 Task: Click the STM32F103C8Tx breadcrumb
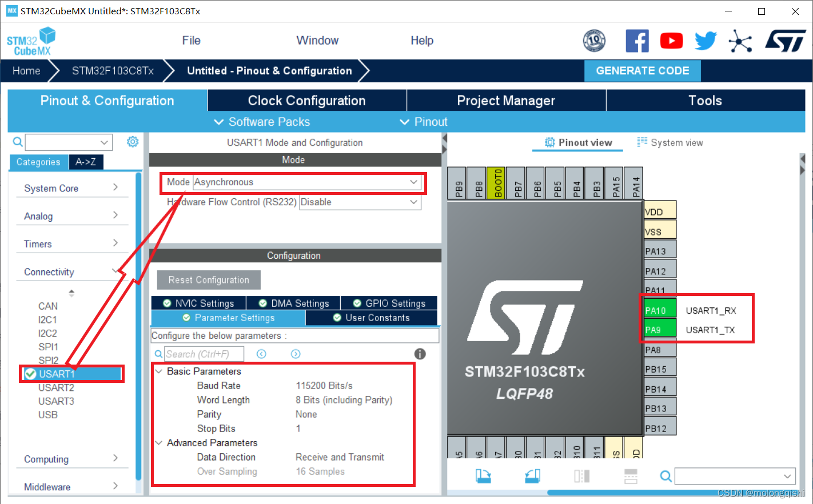[113, 71]
